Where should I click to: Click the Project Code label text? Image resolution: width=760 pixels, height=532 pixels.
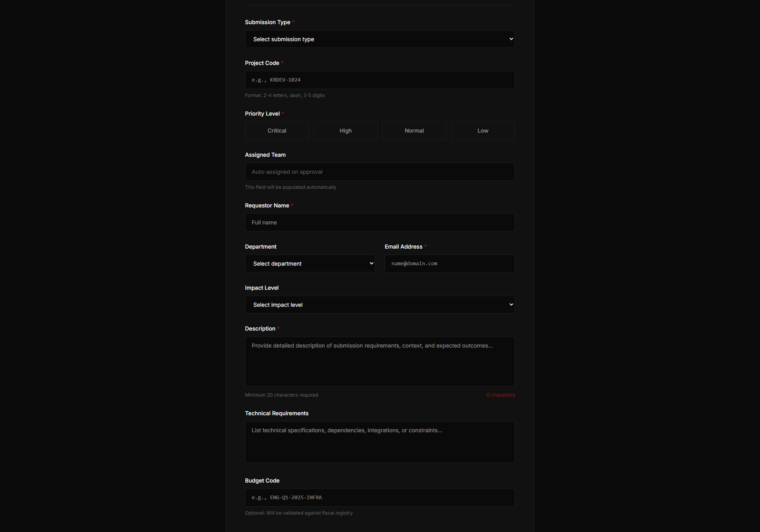[x=262, y=63]
